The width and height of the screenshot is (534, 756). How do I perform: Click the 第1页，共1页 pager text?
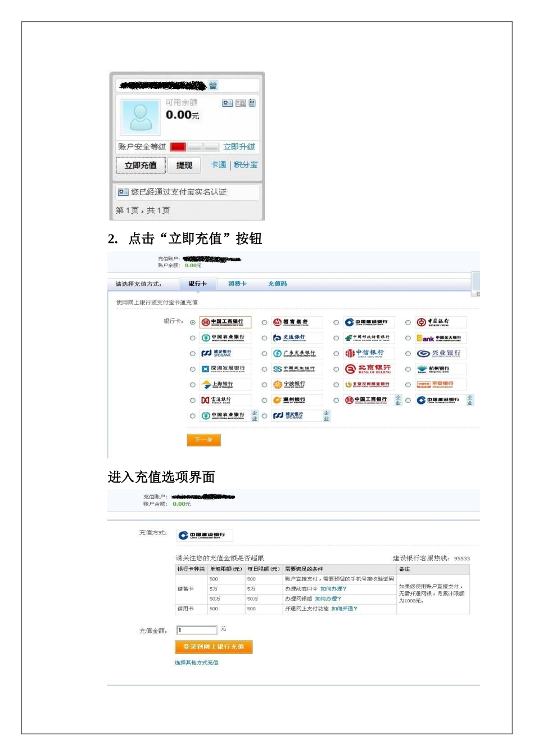143,210
